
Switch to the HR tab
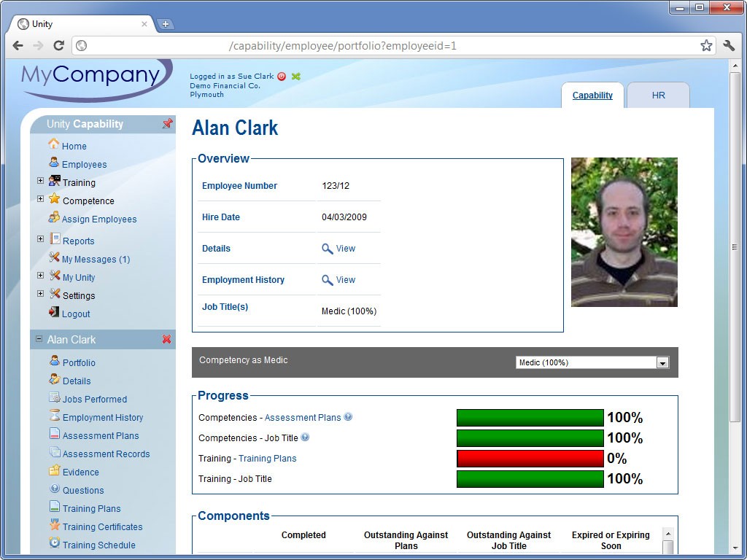click(x=658, y=96)
